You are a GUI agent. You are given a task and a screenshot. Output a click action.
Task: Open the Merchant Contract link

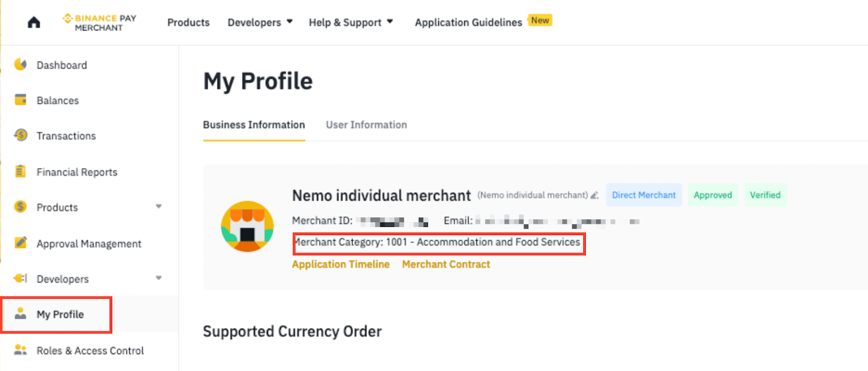pos(446,265)
